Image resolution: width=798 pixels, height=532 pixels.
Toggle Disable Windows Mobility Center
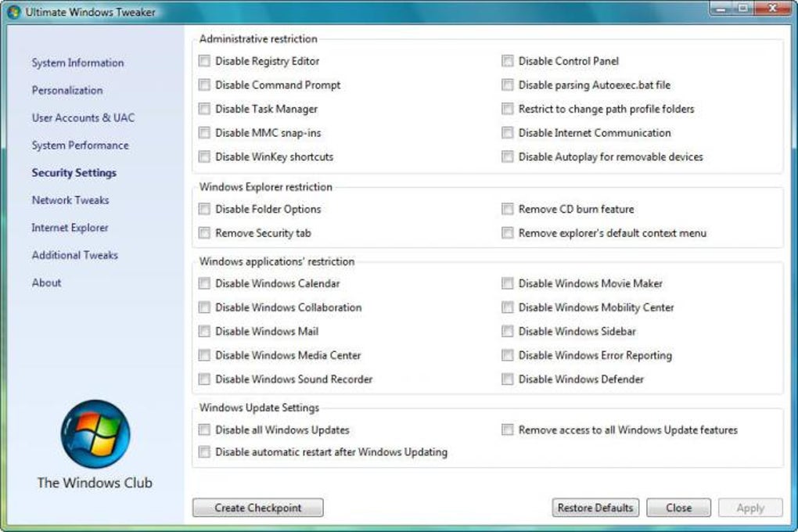tap(508, 307)
